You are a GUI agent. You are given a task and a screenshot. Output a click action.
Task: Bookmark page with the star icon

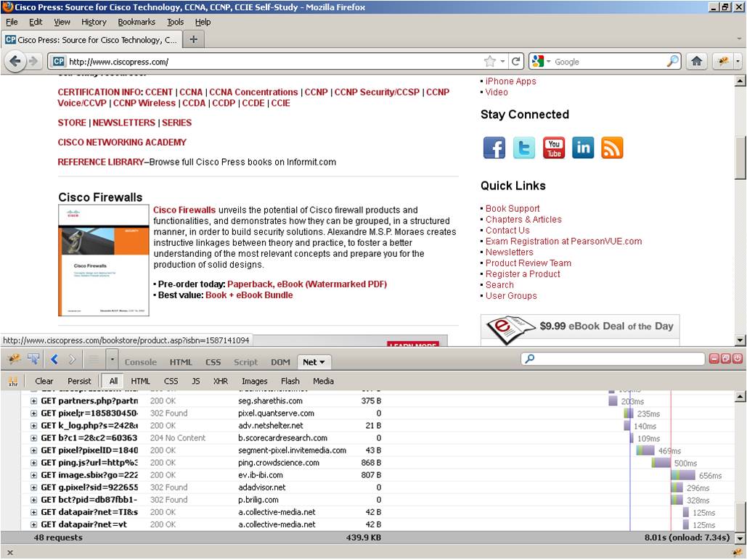point(489,62)
